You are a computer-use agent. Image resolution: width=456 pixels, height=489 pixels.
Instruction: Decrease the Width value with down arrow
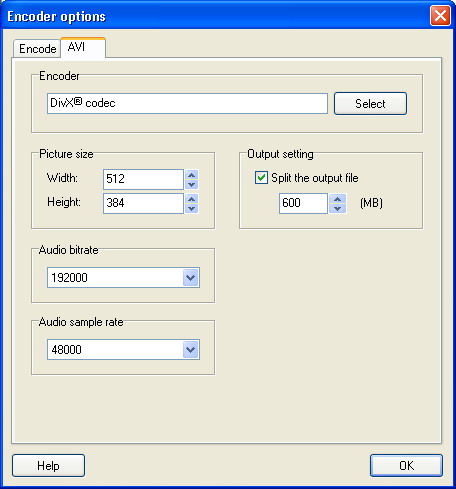coord(191,184)
